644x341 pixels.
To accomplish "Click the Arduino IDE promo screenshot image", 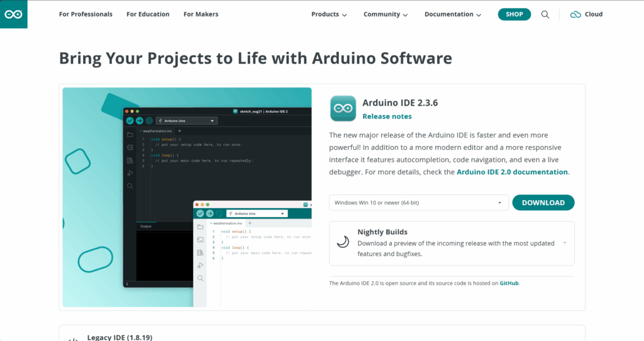I will pyautogui.click(x=187, y=197).
